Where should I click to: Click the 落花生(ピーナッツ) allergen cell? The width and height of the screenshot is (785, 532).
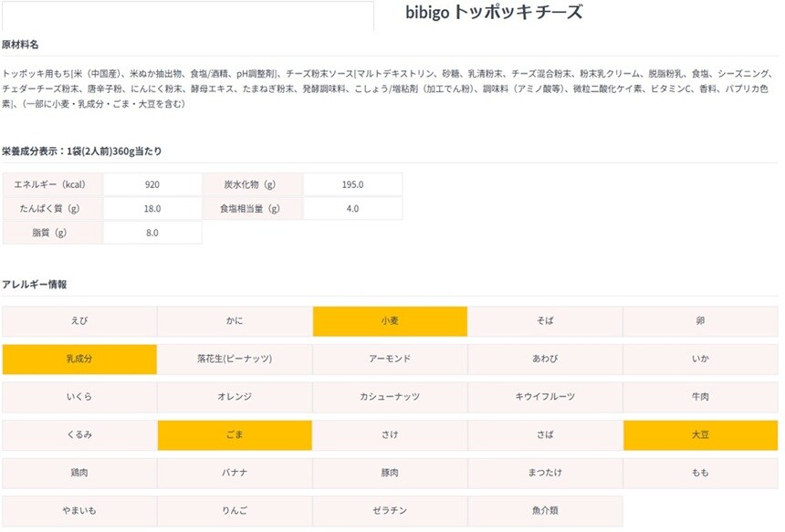click(x=235, y=359)
